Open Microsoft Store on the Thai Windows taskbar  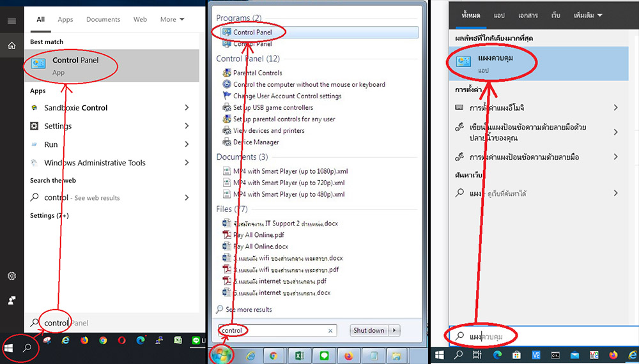click(516, 355)
